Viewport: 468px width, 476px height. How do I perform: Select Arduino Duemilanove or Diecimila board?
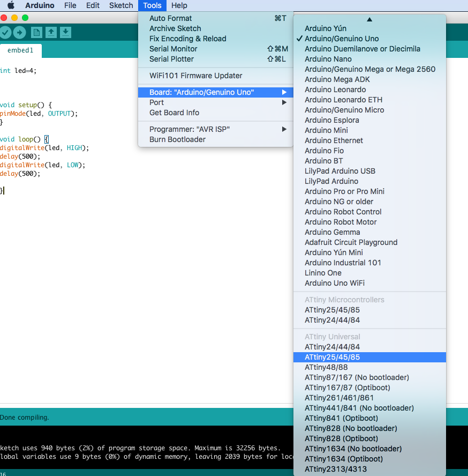click(x=369, y=49)
